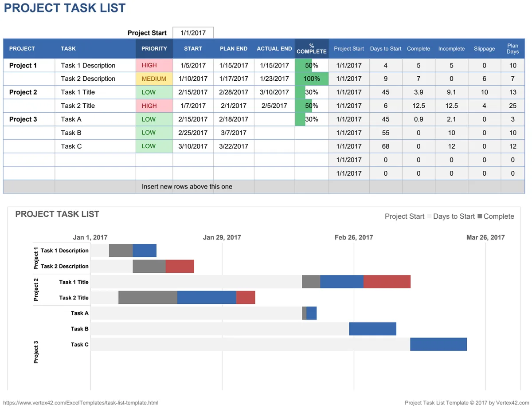The width and height of the screenshot is (532, 409).
Task: Select actual end date 3/10/2017
Action: [x=274, y=92]
